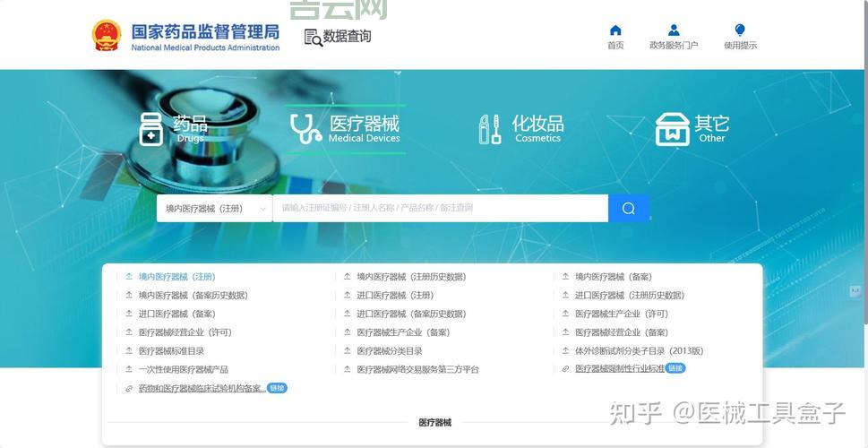Screen dimensions: 868x448
Task: Go to 首页 via house icon
Action: (615, 30)
